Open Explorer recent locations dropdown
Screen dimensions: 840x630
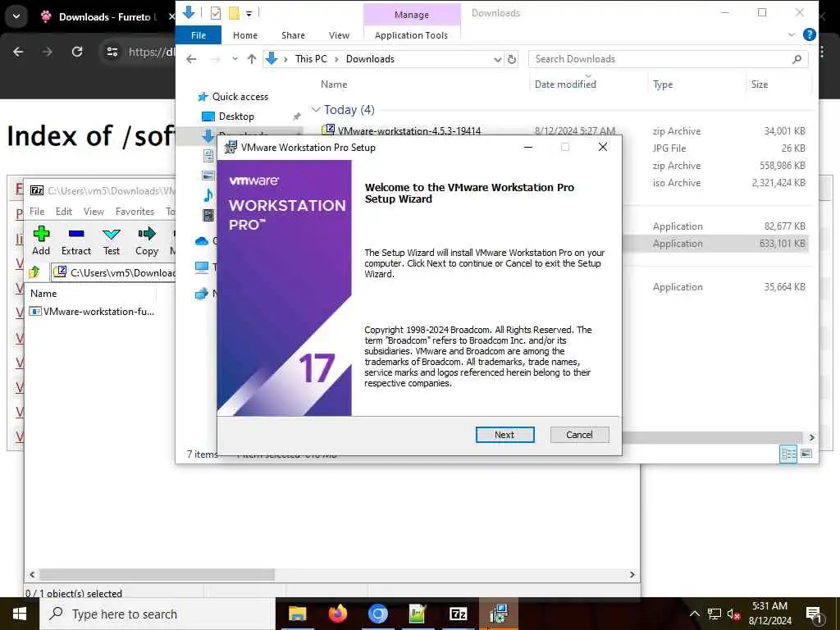tap(234, 59)
